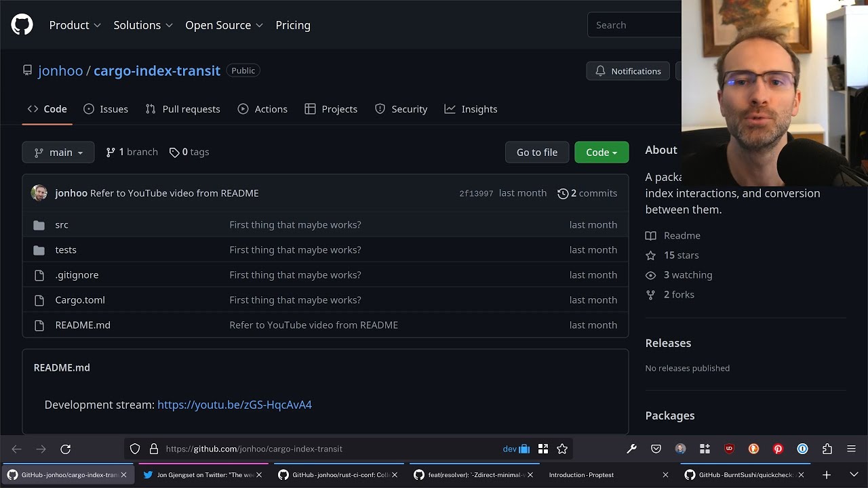Click the Pocket save icon
Viewport: 868px width, 488px height.
(656, 449)
